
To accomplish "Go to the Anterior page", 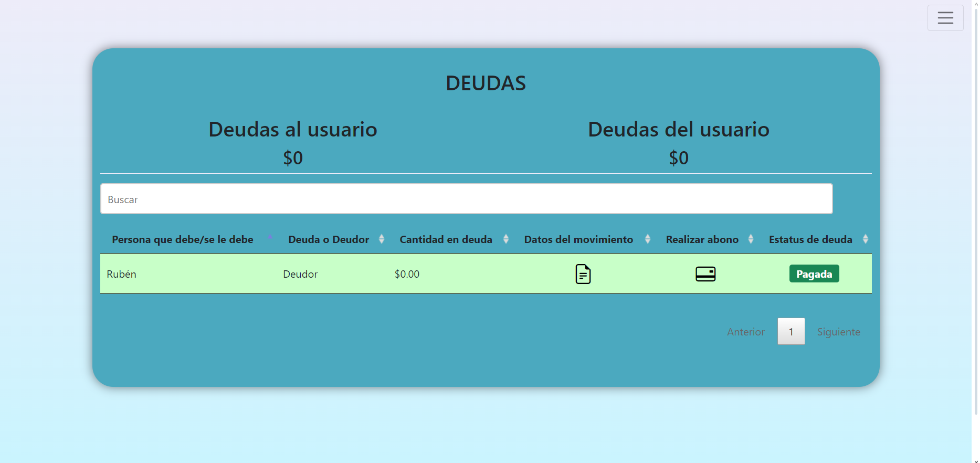I will tap(745, 332).
